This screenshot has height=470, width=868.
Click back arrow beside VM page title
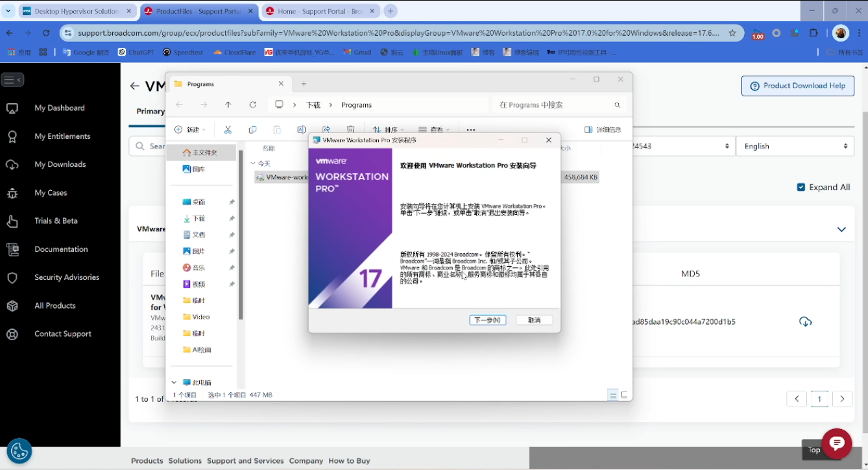[134, 86]
